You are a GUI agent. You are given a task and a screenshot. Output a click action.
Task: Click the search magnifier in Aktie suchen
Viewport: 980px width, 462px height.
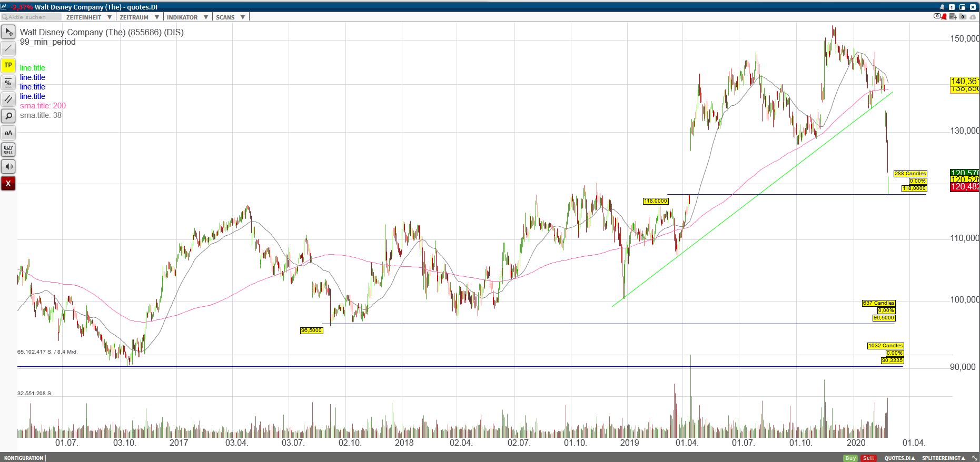(x=5, y=17)
